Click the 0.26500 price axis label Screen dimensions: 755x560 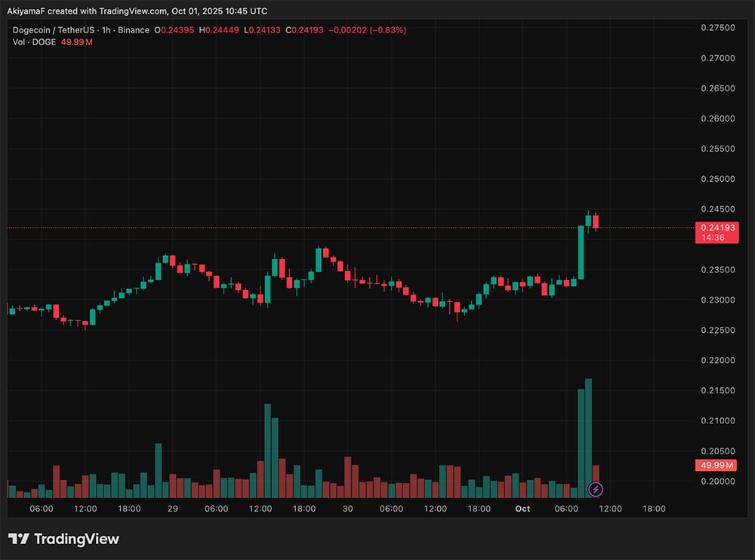[718, 88]
